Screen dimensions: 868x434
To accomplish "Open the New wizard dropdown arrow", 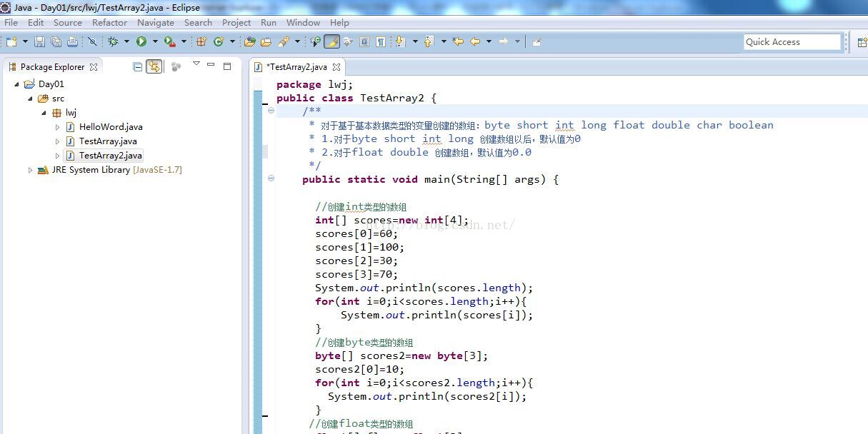I will coord(25,42).
